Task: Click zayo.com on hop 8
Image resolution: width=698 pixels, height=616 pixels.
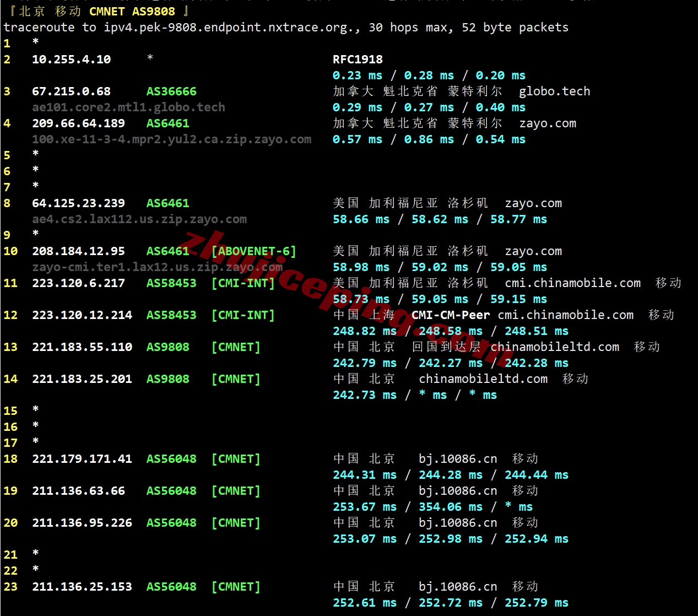Action: pyautogui.click(x=533, y=203)
